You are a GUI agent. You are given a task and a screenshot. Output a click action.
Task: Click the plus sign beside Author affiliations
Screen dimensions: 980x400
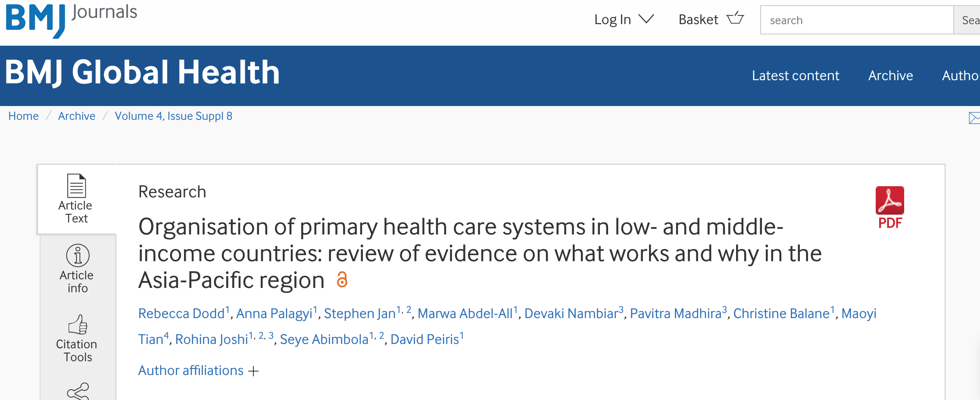(x=254, y=371)
